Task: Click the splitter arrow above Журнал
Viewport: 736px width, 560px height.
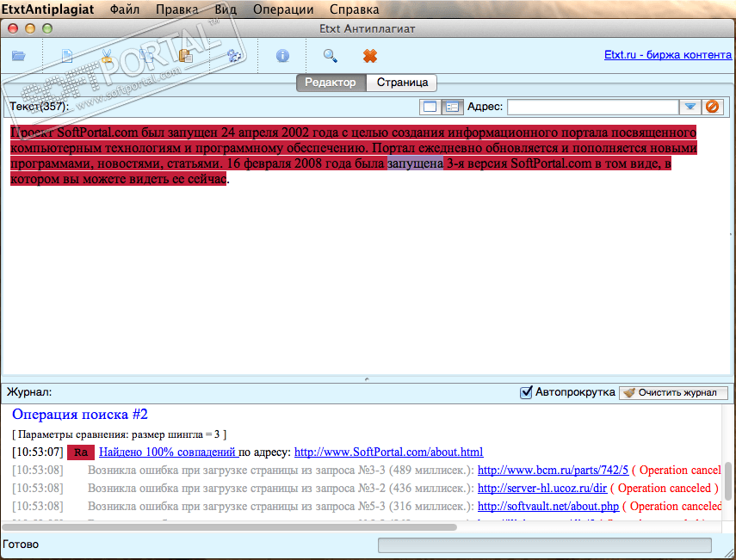Action: 367,379
